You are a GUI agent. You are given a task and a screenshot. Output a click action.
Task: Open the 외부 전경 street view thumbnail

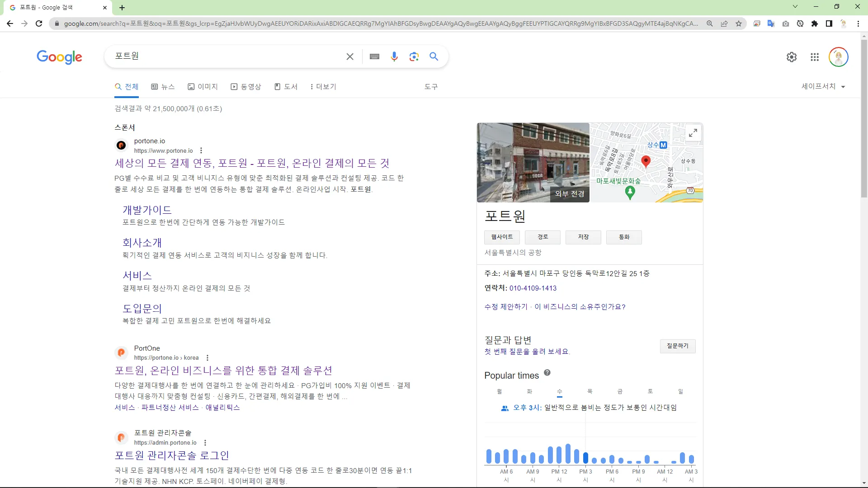(x=533, y=162)
